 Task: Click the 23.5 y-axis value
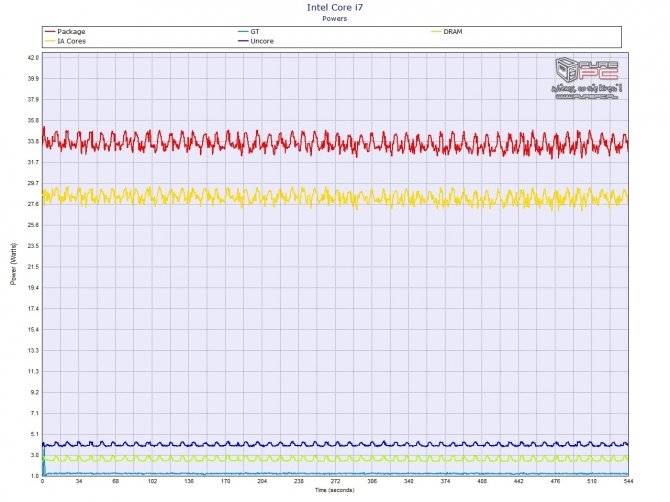[x=34, y=246]
